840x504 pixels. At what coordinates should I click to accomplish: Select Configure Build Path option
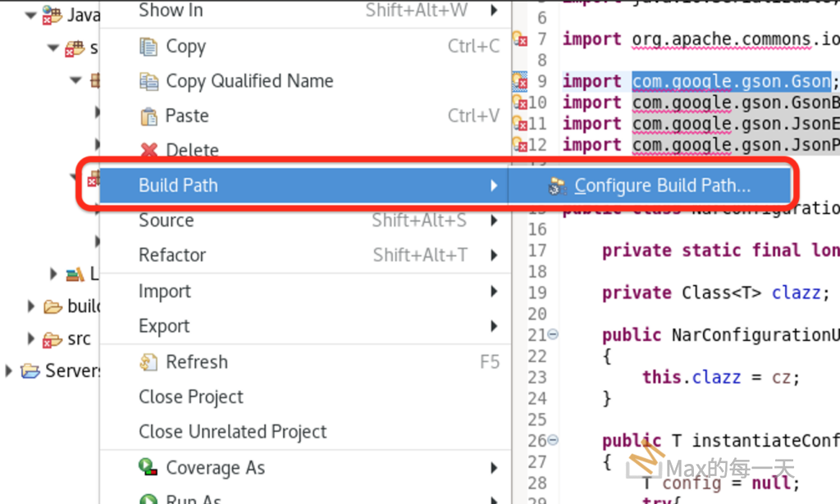662,186
